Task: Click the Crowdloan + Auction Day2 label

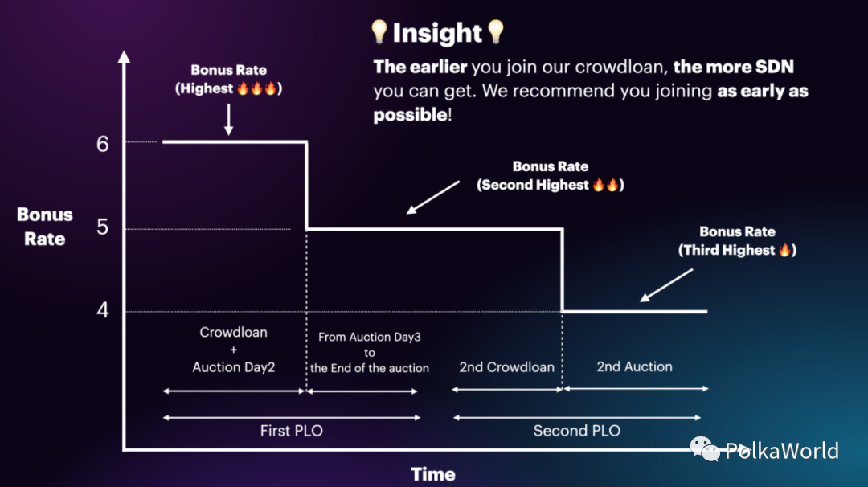Action: point(233,350)
